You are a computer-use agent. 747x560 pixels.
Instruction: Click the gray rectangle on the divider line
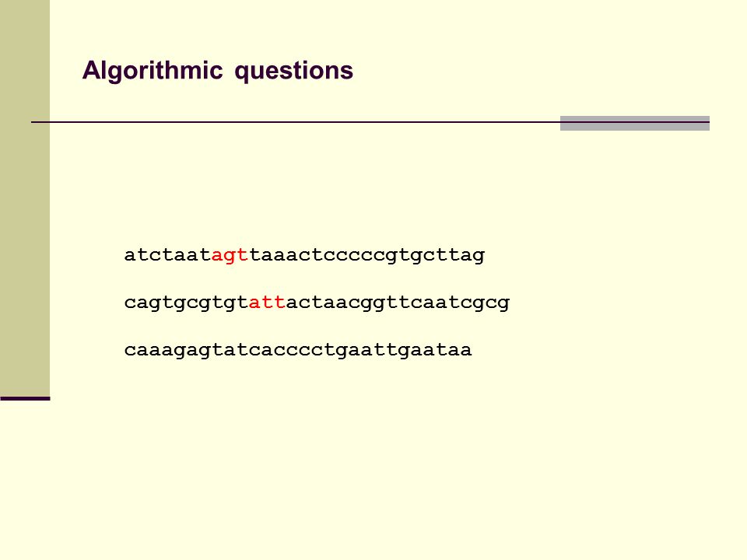coord(635,123)
